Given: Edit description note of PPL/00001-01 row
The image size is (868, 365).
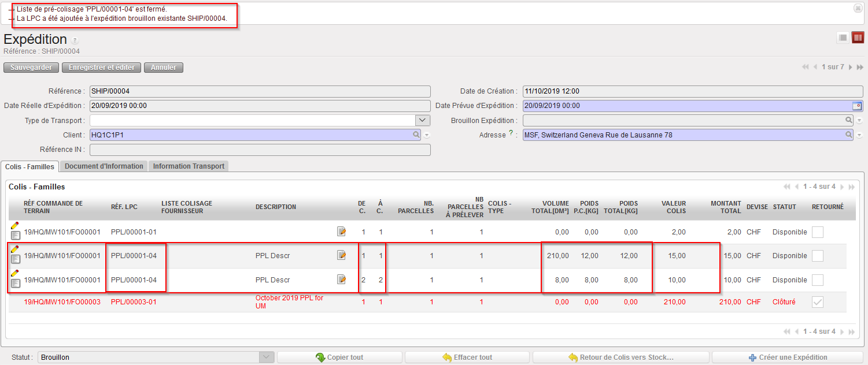Looking at the screenshot, I should (x=342, y=232).
